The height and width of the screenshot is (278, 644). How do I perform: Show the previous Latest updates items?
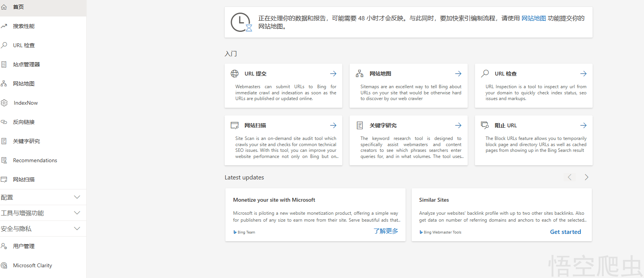pyautogui.click(x=570, y=177)
